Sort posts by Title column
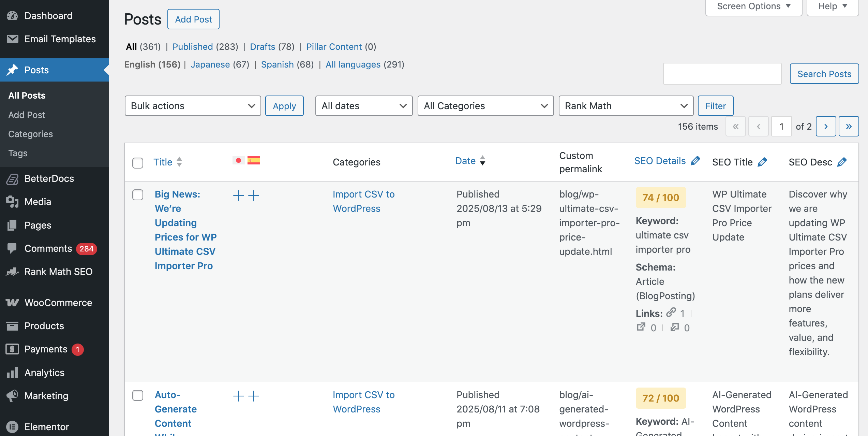 (x=168, y=162)
